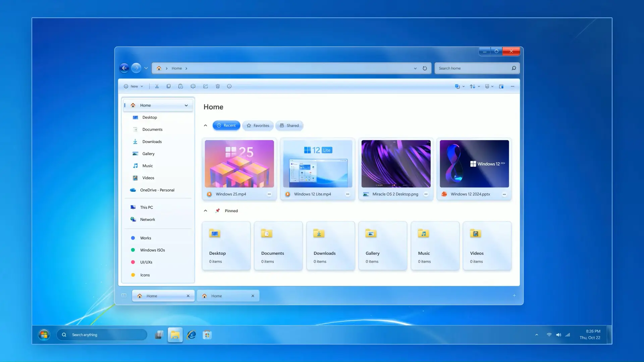Select Network in sidebar

pos(158,220)
